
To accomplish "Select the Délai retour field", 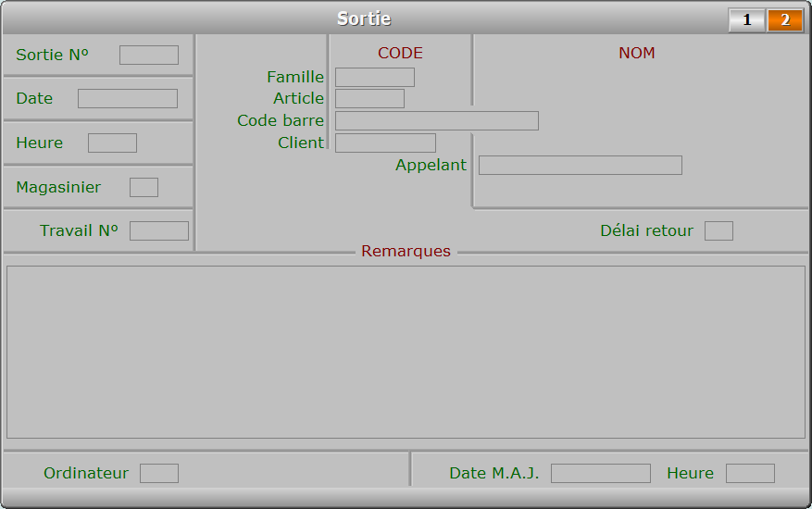I will [x=718, y=231].
